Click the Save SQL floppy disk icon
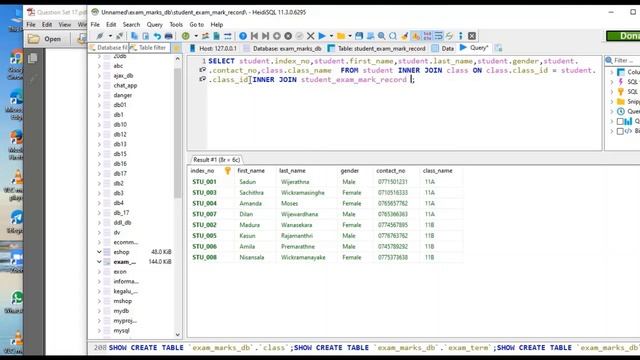Image resolution: width=640 pixels, height=360 pixels. tap(359, 36)
